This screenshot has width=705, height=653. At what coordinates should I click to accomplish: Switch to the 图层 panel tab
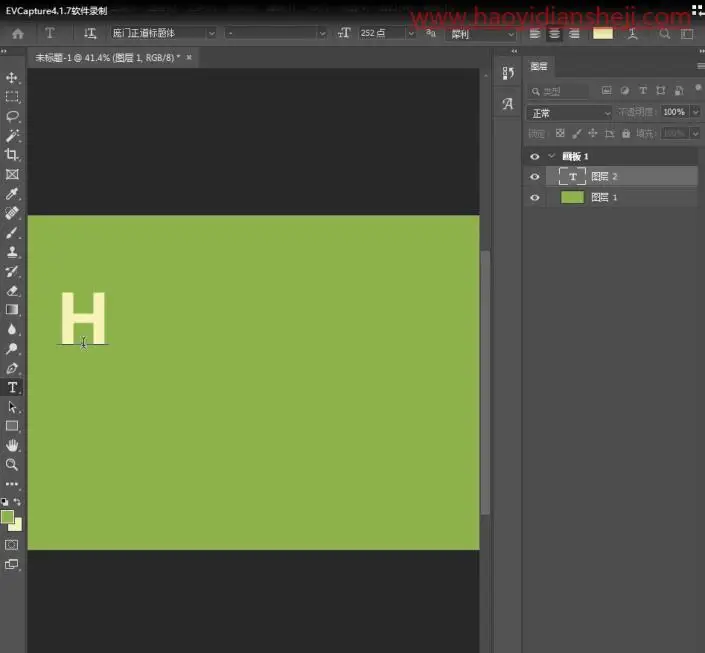pyautogui.click(x=539, y=67)
